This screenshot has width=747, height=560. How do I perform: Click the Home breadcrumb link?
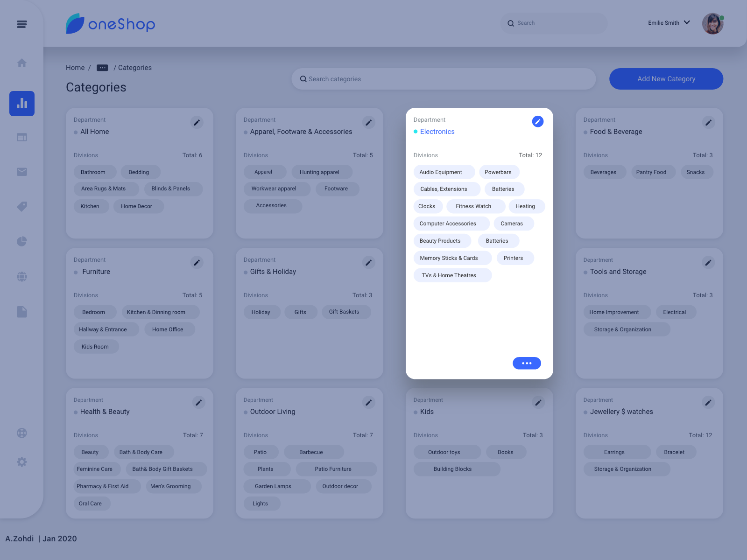tap(75, 68)
